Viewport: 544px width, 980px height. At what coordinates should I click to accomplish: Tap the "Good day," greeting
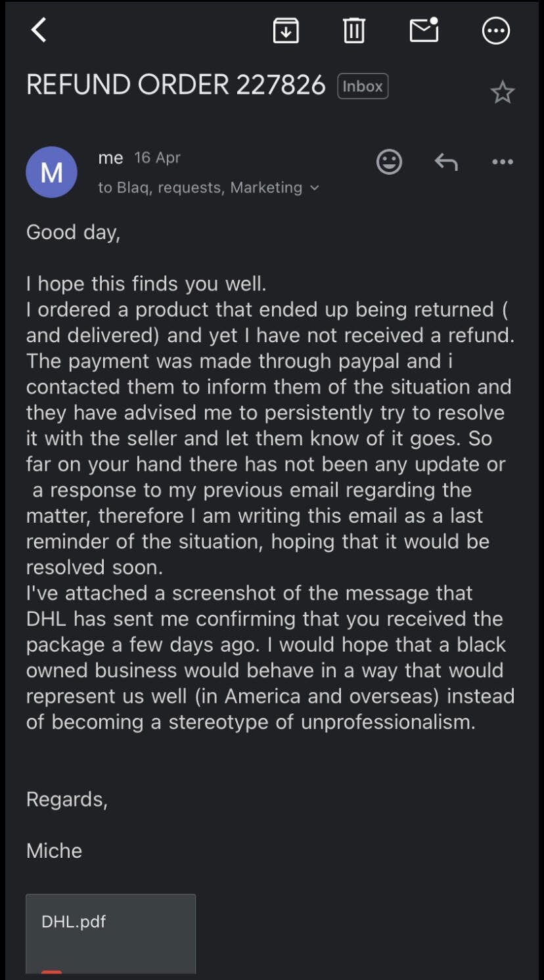pos(73,233)
